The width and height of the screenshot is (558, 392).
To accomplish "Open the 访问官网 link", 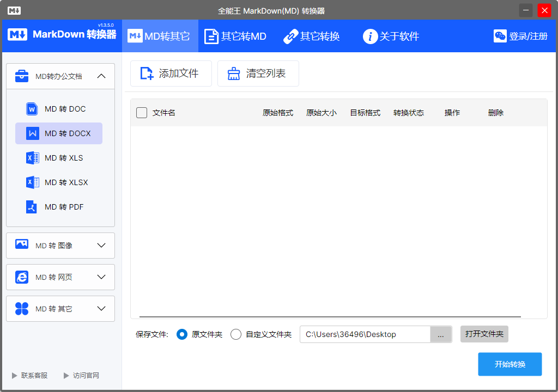I will pyautogui.click(x=86, y=376).
